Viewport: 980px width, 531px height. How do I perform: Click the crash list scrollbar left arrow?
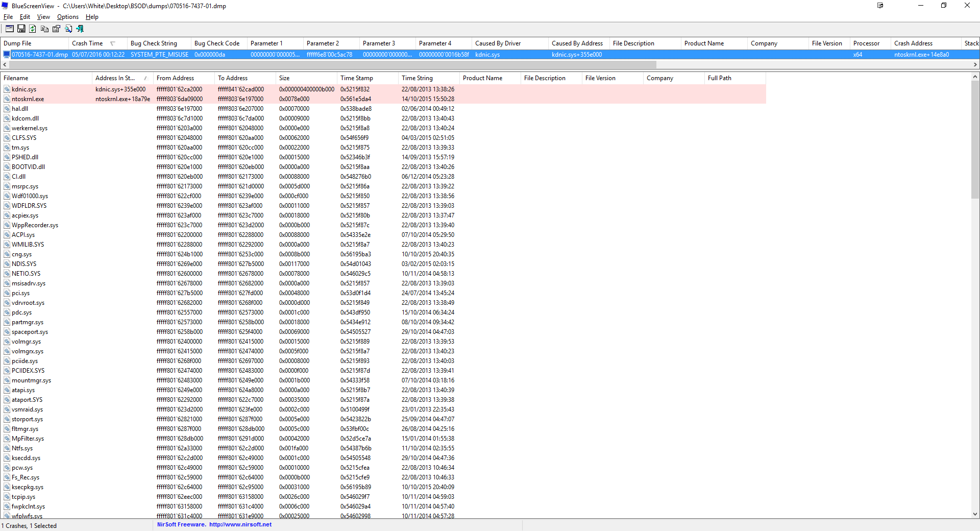tap(5, 65)
